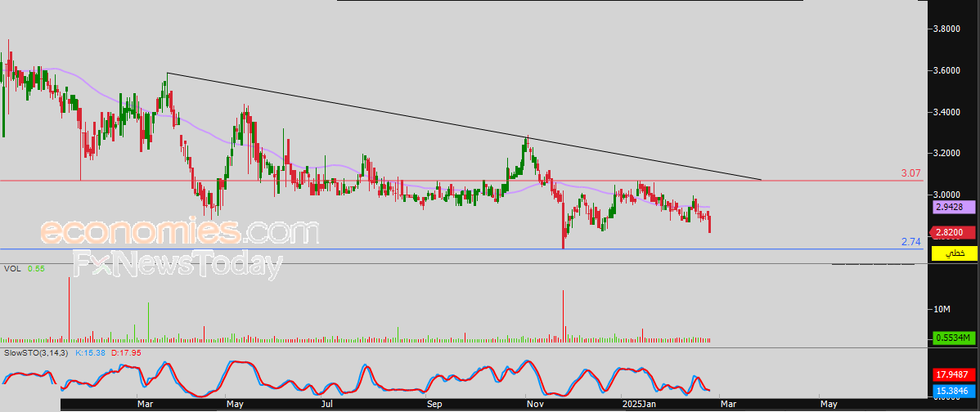Select the blue 15.3846 stochastic tag
This screenshot has width=980, height=412.
pos(954,392)
